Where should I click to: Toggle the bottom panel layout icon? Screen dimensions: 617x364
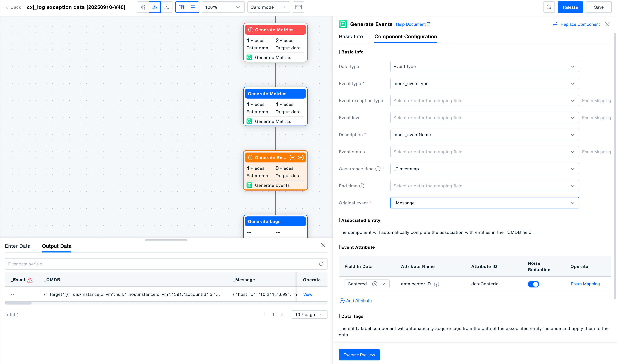coord(193,7)
